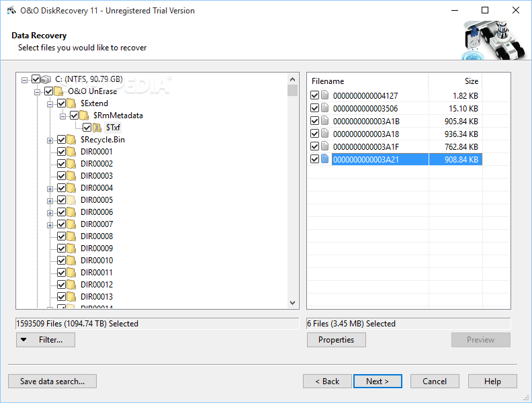Screen dimensions: 532x403
Task: Click the DIR00001 folder icon
Action: (72, 152)
